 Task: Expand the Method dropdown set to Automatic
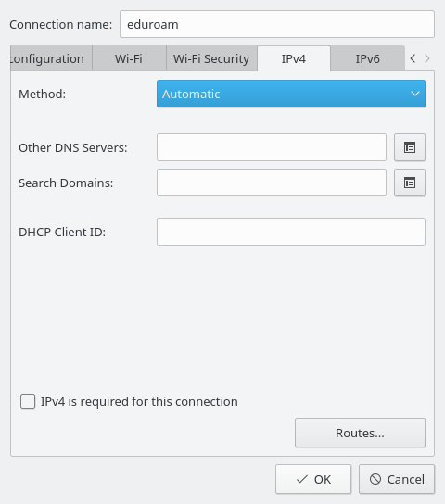(291, 94)
